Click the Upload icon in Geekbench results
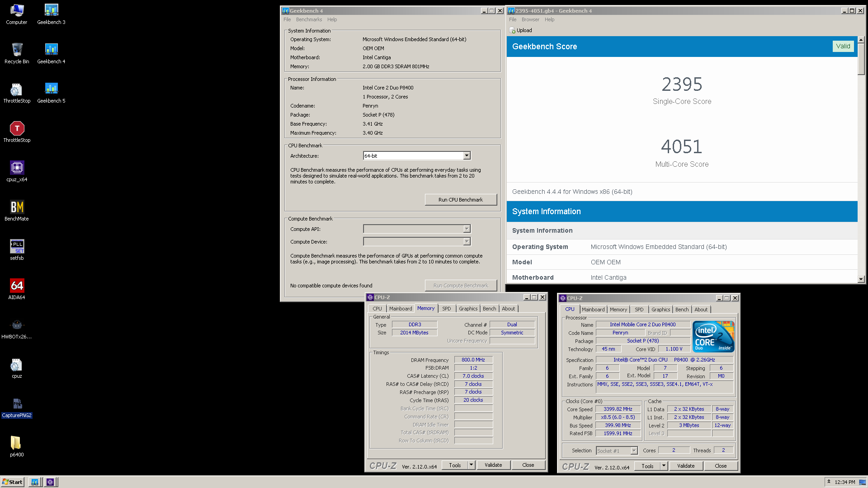The image size is (868, 488). pos(512,30)
